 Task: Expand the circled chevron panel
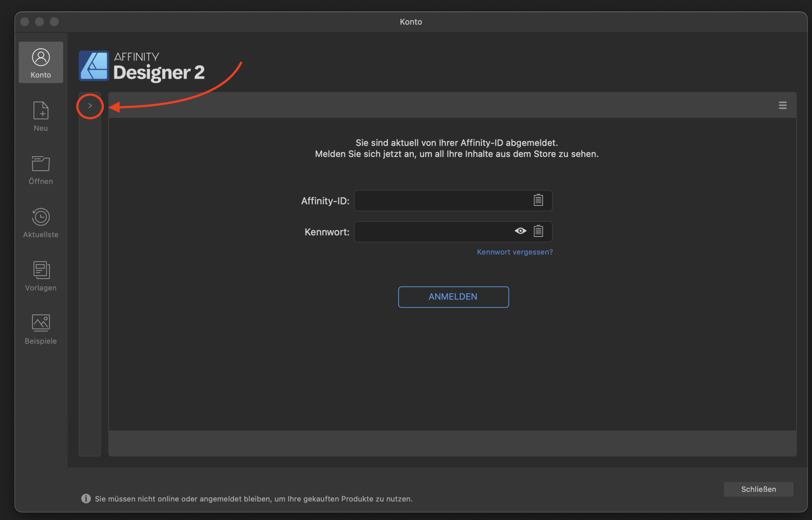click(x=89, y=106)
